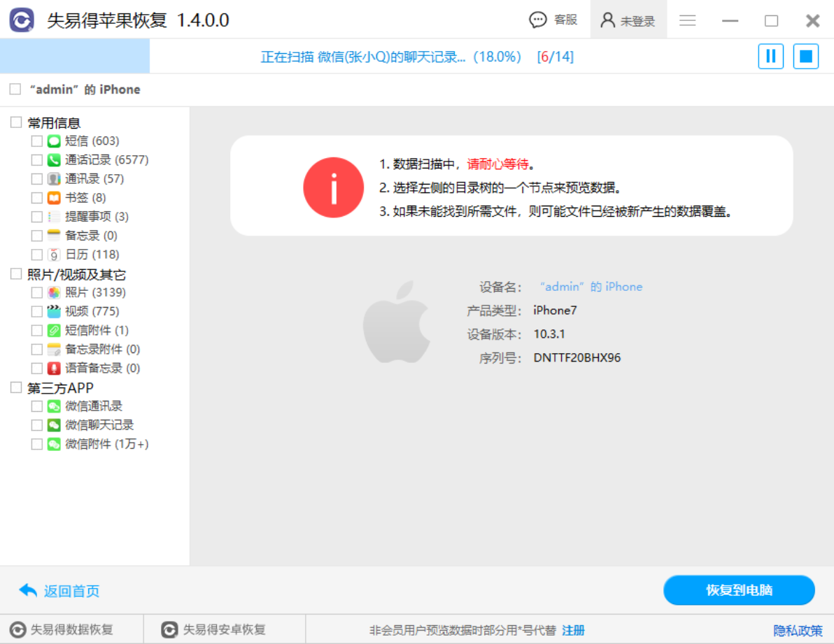Screen dimensions: 834x644
Task: Click the 提醒事项 reminders icon
Action: 54,217
